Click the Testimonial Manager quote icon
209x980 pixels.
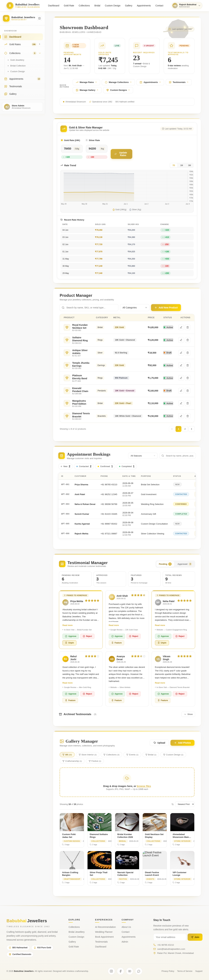(62, 564)
